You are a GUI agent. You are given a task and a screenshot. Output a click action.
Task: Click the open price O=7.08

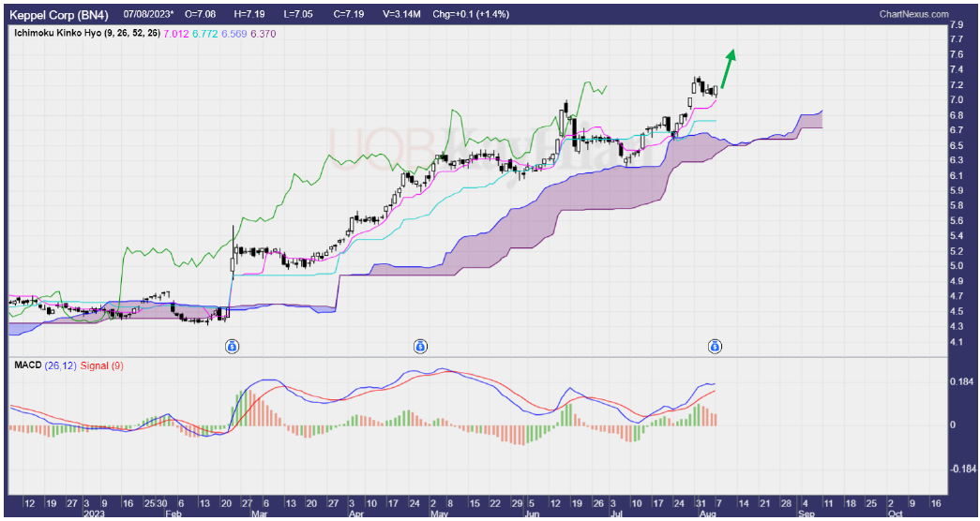point(201,13)
